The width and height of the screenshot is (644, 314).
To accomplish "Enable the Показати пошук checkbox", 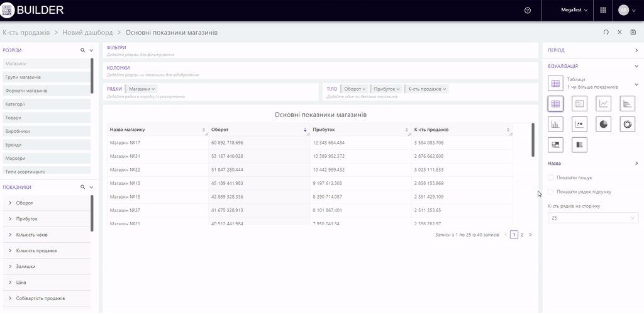I will pyautogui.click(x=552, y=177).
